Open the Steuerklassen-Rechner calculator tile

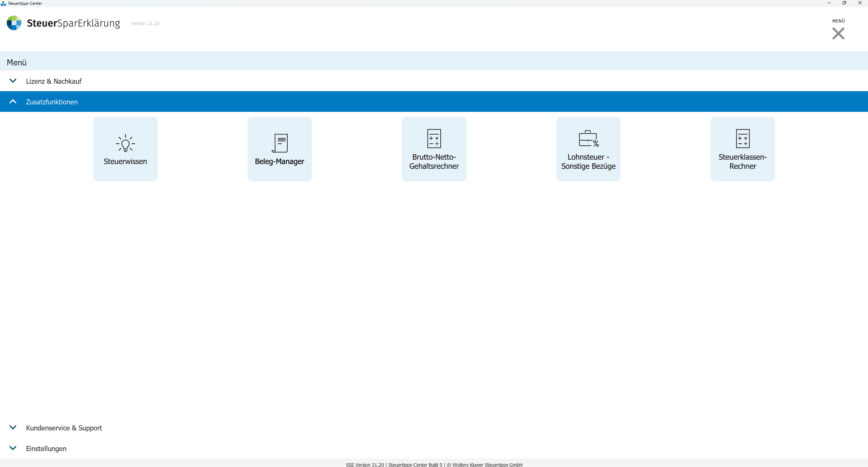(742, 149)
